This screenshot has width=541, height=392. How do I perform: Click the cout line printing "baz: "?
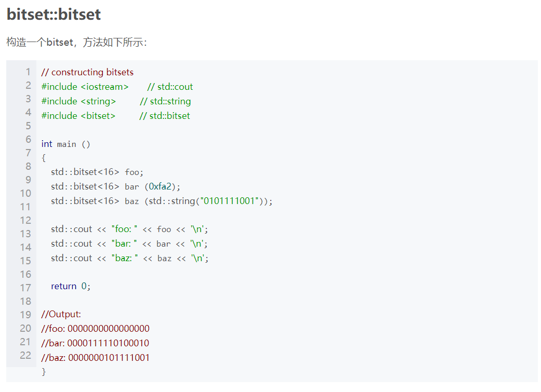tap(130, 258)
